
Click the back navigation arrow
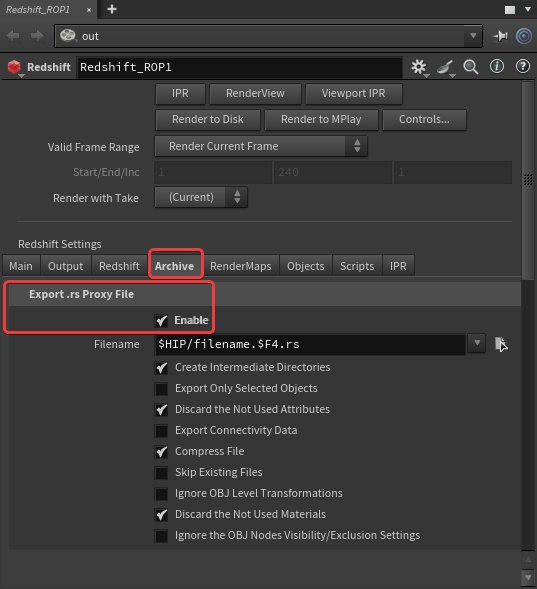tap(13, 36)
